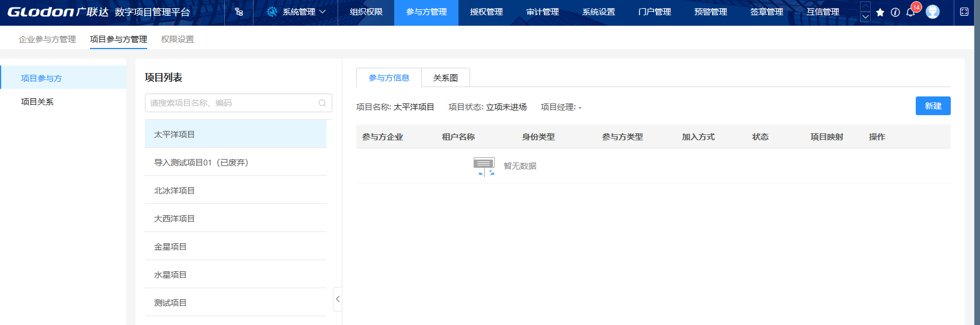Click the search magnifier icon in project list

[322, 103]
